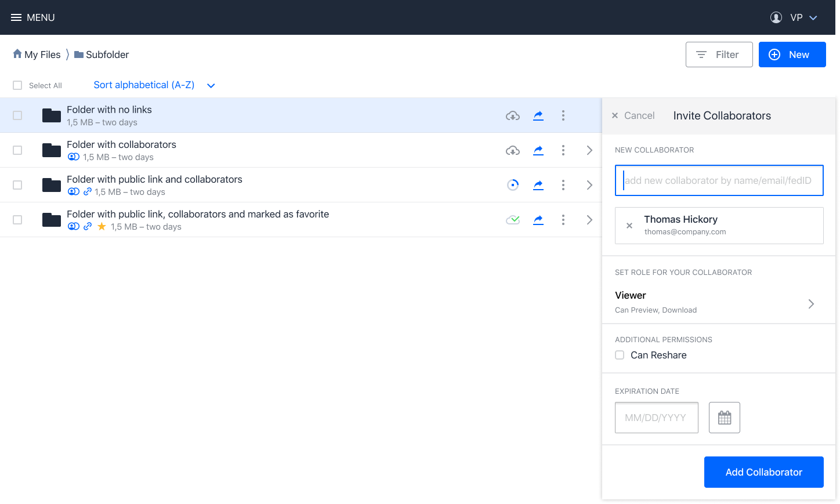
Task: Check the folder marked as favorite row
Action: tap(17, 220)
